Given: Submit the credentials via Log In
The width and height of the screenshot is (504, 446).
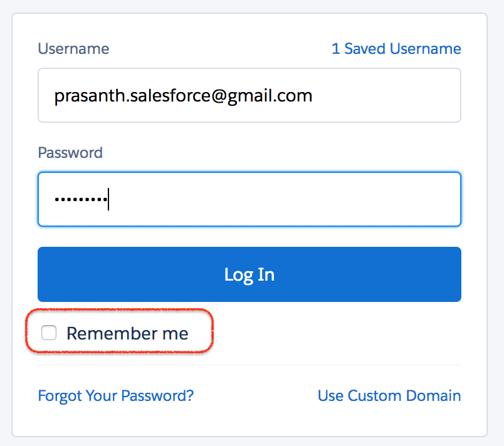Looking at the screenshot, I should click(249, 274).
